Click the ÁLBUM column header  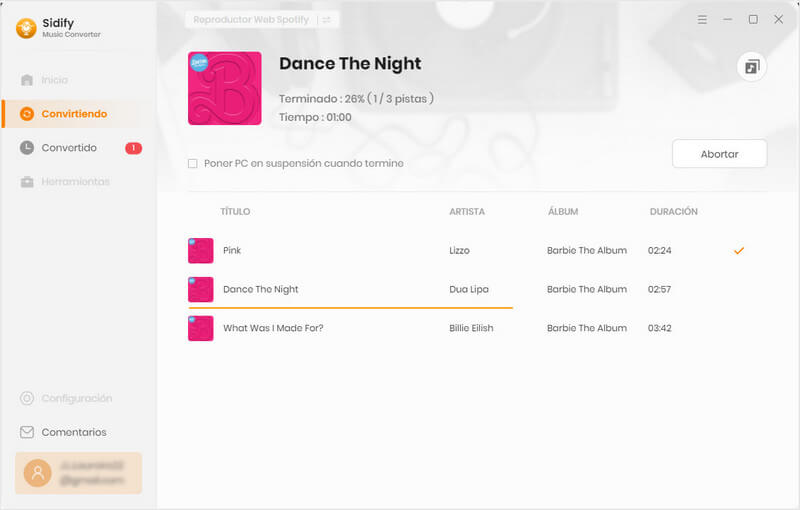tap(563, 212)
